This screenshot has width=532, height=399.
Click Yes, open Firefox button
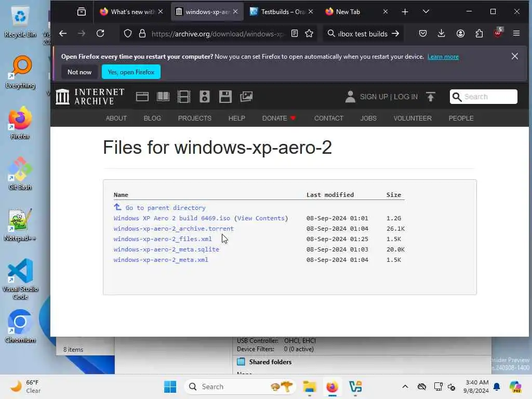tap(131, 72)
